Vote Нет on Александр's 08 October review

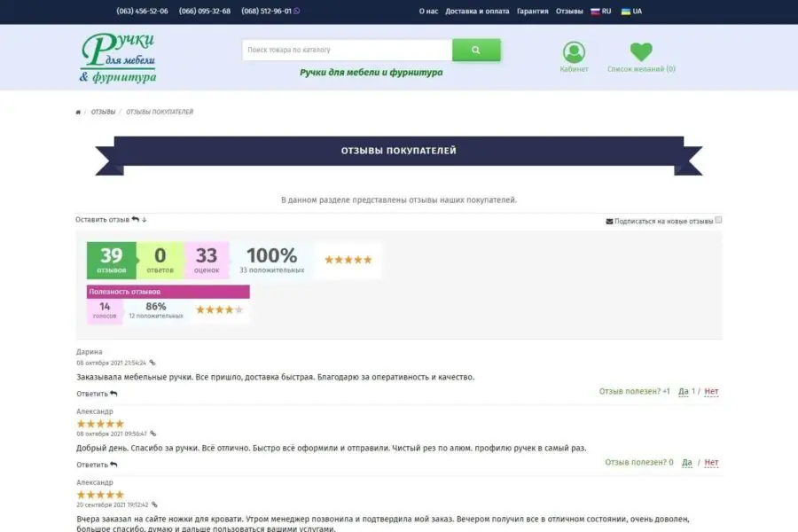coord(711,462)
